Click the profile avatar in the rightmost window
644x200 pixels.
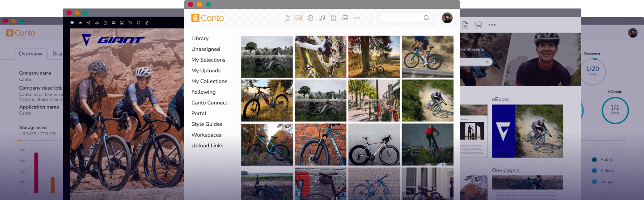[632, 33]
